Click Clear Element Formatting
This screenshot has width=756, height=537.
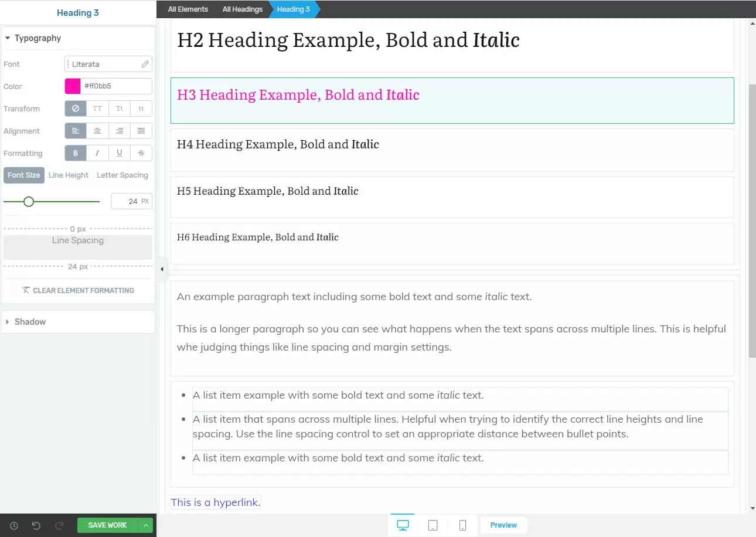pos(78,290)
